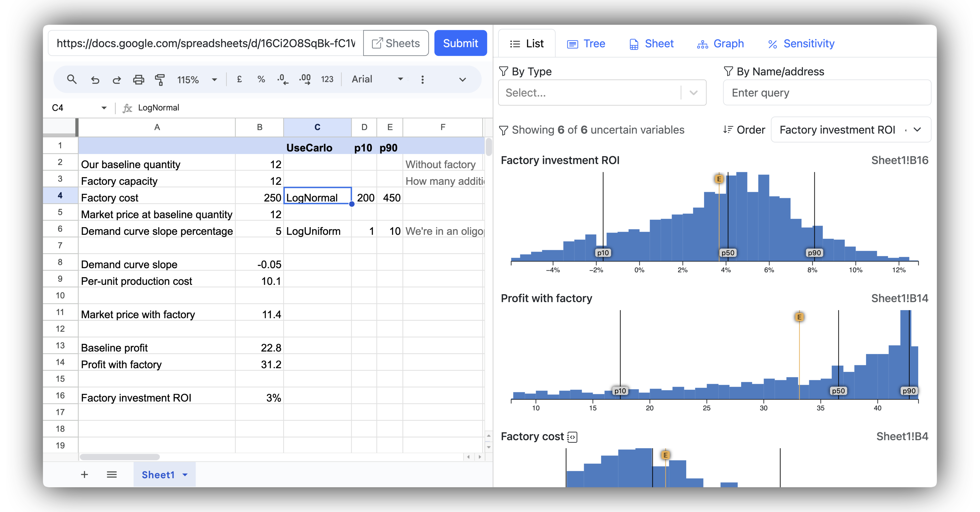Format selected cell as currency
Image resolution: width=980 pixels, height=512 pixels.
239,79
